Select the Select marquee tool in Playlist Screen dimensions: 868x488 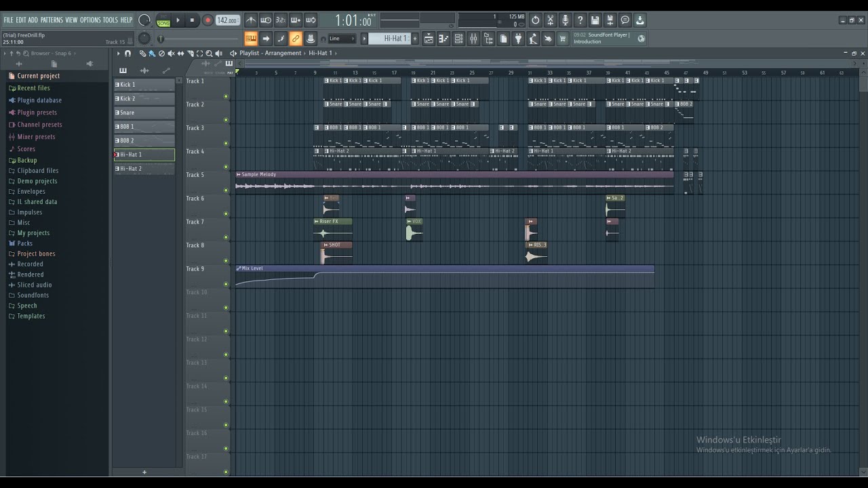pyautogui.click(x=199, y=53)
